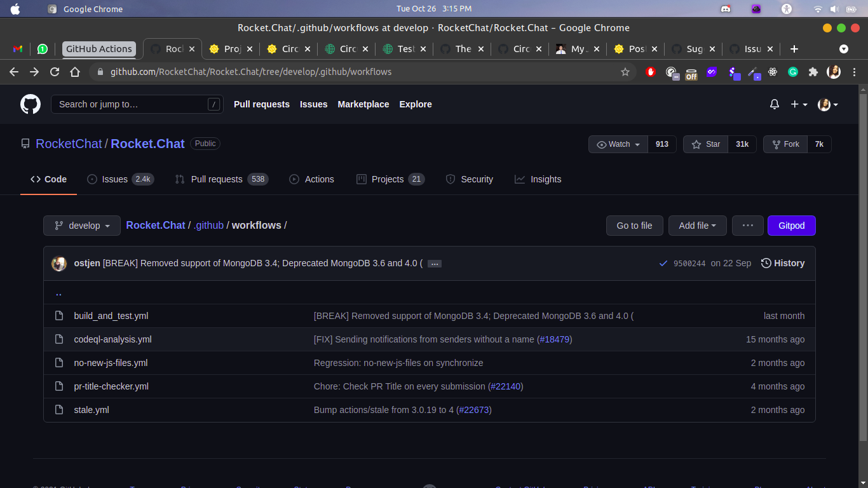Screen dimensions: 868x488
Task: Click the stale.yml file icon
Action: [x=59, y=410]
